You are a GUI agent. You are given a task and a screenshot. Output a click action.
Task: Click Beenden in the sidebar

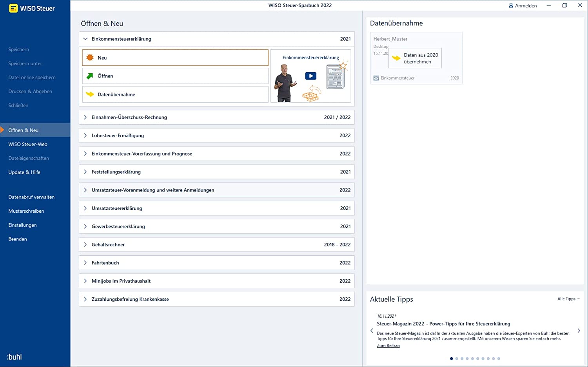pos(18,239)
